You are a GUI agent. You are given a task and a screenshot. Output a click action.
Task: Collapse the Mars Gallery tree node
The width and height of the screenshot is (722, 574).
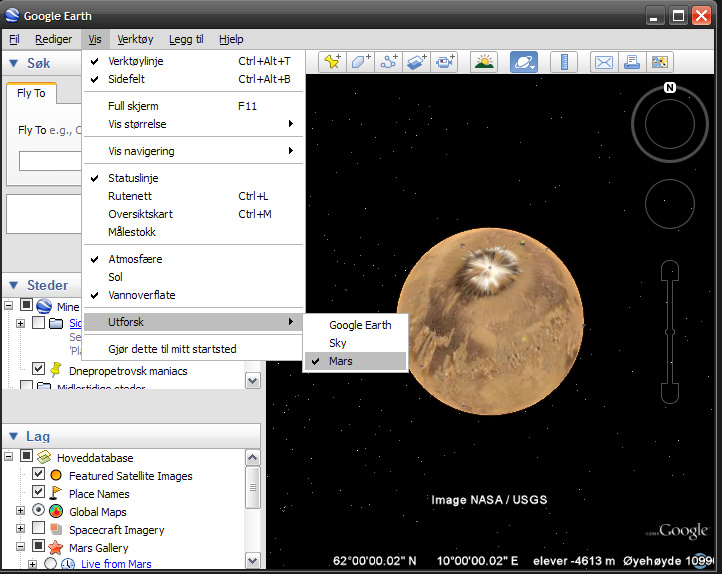pos(20,547)
